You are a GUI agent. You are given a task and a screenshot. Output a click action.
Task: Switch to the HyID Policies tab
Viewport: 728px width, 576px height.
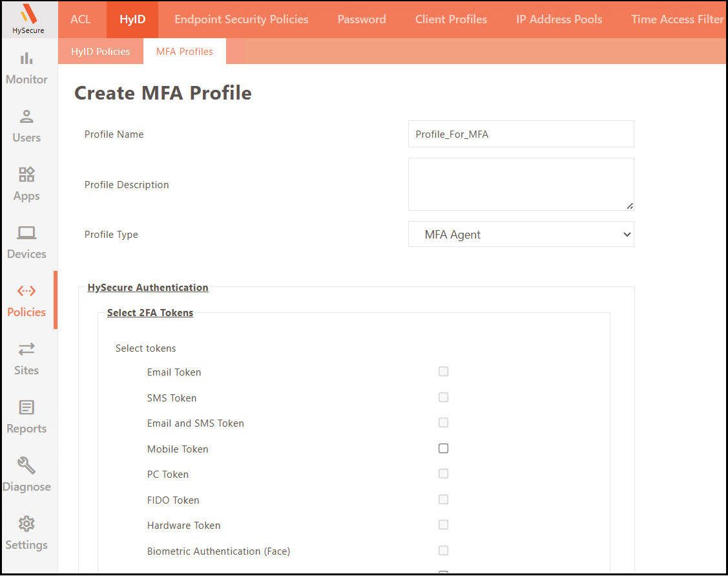click(100, 52)
